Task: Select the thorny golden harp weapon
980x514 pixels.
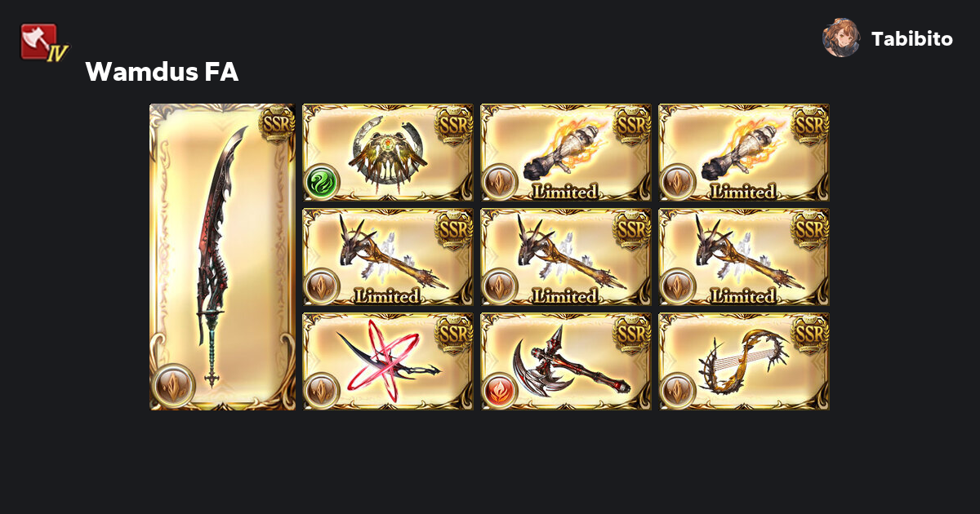Action: 744,361
